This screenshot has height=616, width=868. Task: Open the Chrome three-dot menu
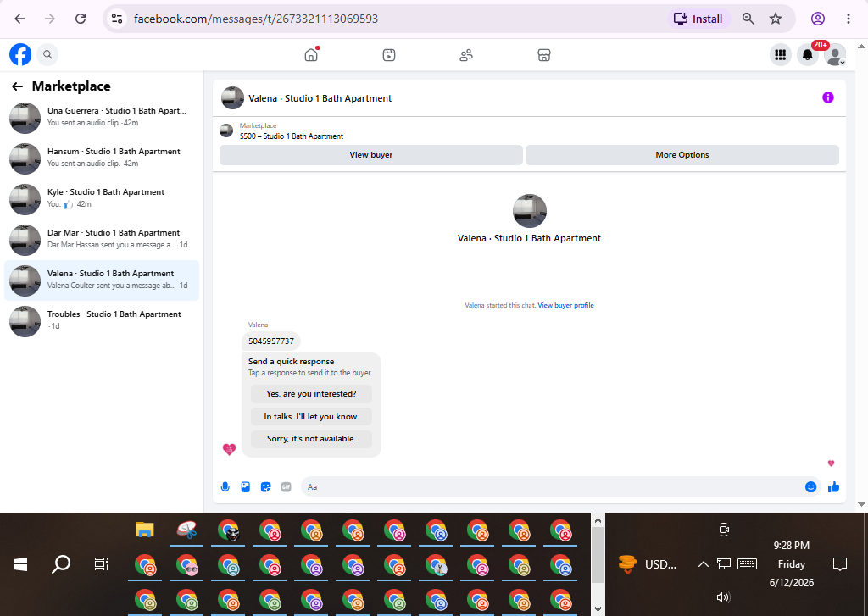(x=848, y=19)
